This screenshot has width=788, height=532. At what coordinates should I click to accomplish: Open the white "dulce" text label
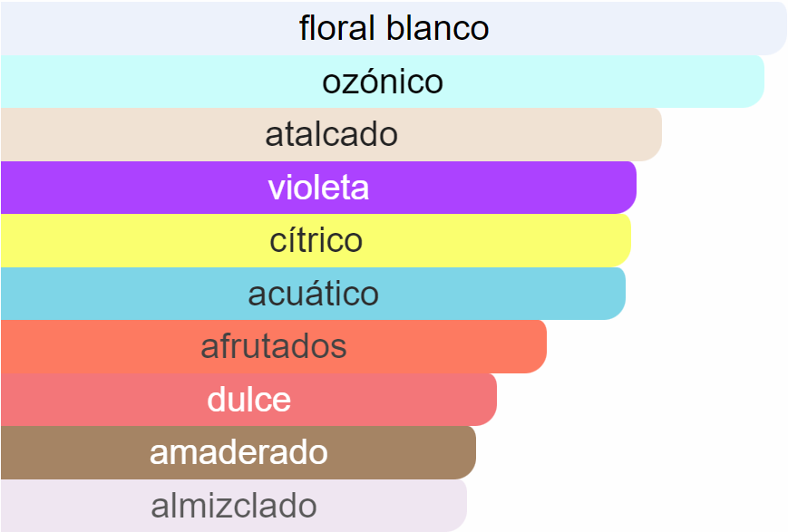(x=248, y=400)
